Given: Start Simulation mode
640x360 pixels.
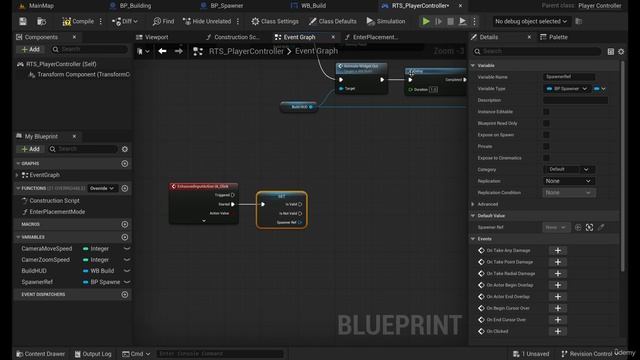Looking at the screenshot, I should click(x=386, y=21).
